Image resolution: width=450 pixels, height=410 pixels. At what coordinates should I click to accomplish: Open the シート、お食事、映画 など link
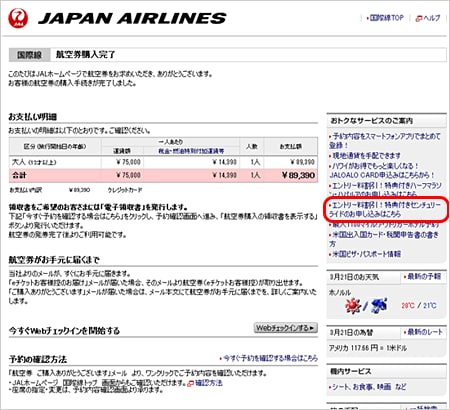pyautogui.click(x=369, y=387)
